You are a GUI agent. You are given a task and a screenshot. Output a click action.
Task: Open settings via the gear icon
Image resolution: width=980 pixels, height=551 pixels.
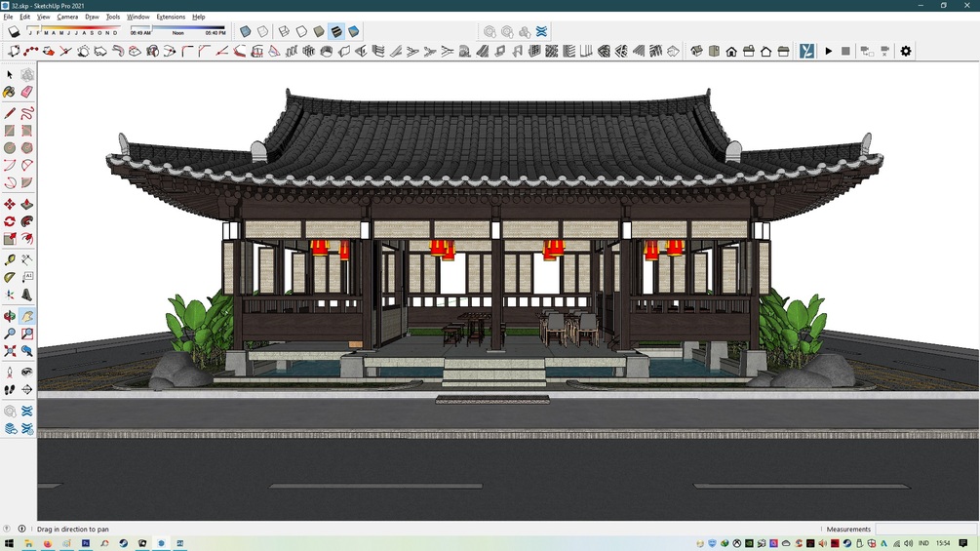[x=906, y=52]
